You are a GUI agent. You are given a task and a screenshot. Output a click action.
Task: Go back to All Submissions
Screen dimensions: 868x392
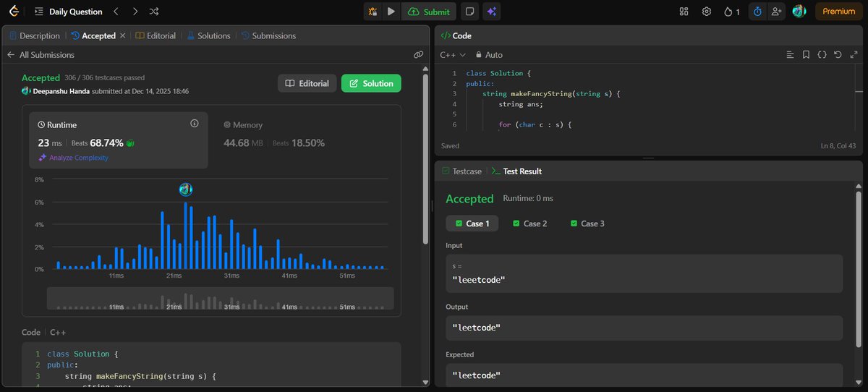coord(41,55)
